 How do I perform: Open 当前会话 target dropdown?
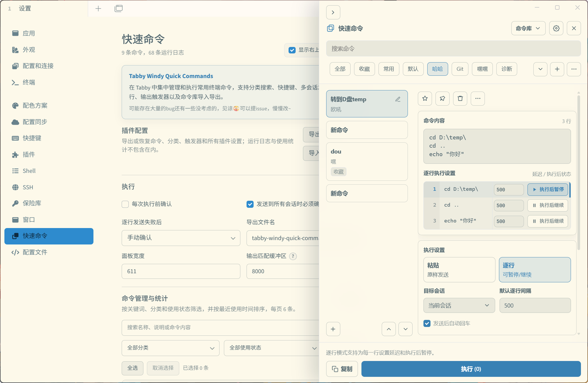[459, 306]
